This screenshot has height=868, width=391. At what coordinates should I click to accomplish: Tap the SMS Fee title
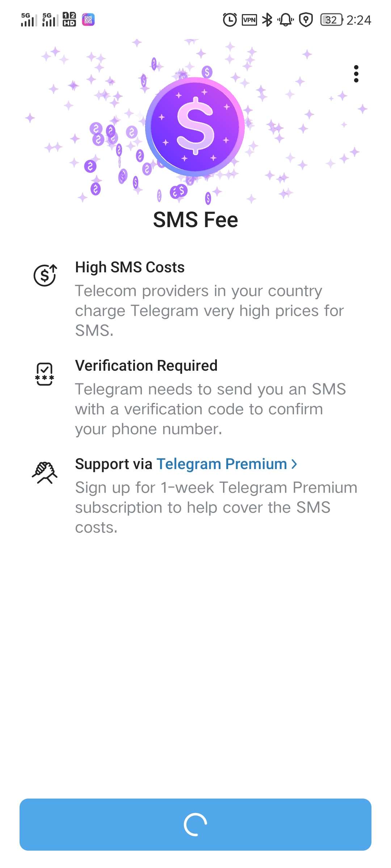click(x=195, y=220)
